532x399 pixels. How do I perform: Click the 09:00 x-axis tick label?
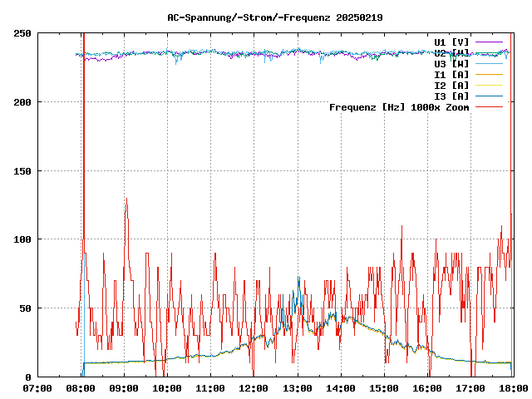(x=124, y=388)
